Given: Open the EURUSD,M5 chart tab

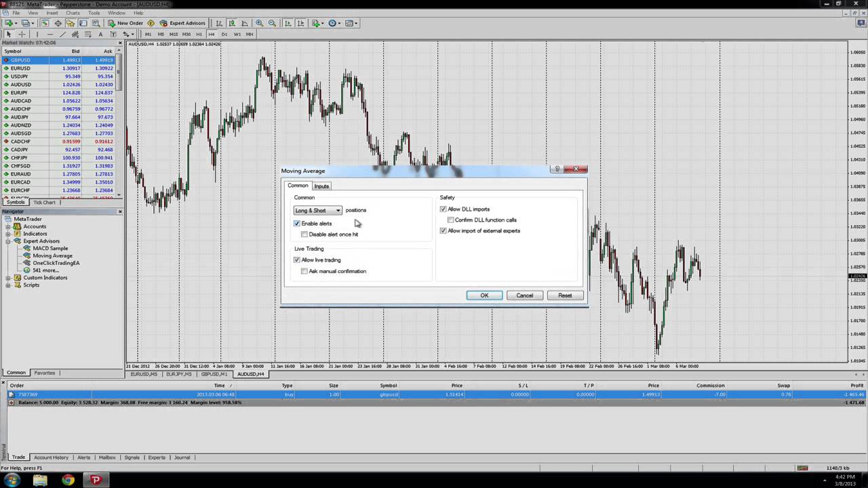Looking at the screenshot, I should point(144,374).
